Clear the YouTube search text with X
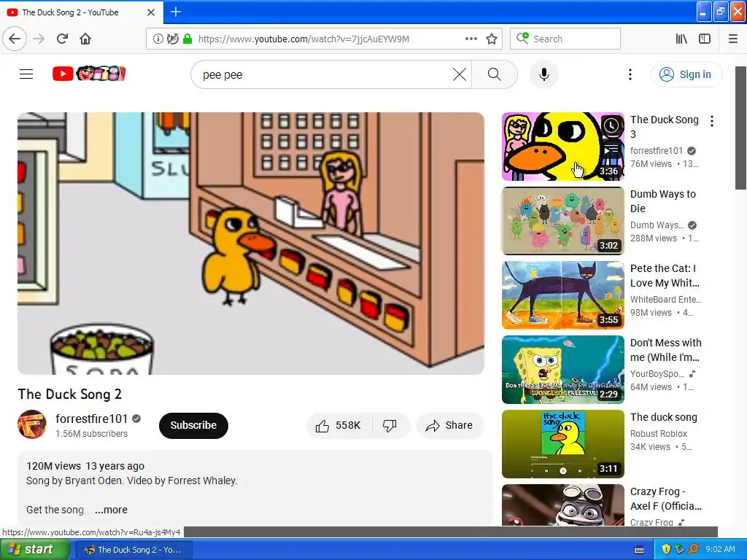The image size is (747, 560). click(x=460, y=74)
